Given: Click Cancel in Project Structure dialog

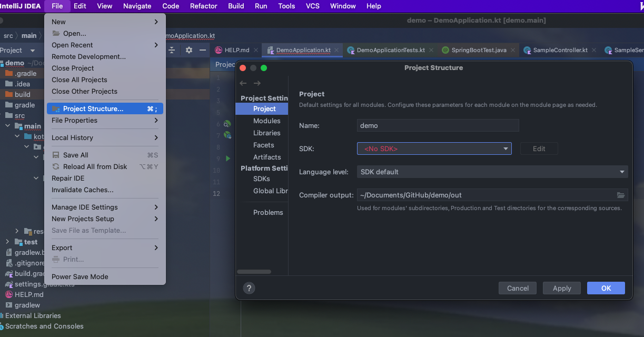Looking at the screenshot, I should tap(518, 288).
